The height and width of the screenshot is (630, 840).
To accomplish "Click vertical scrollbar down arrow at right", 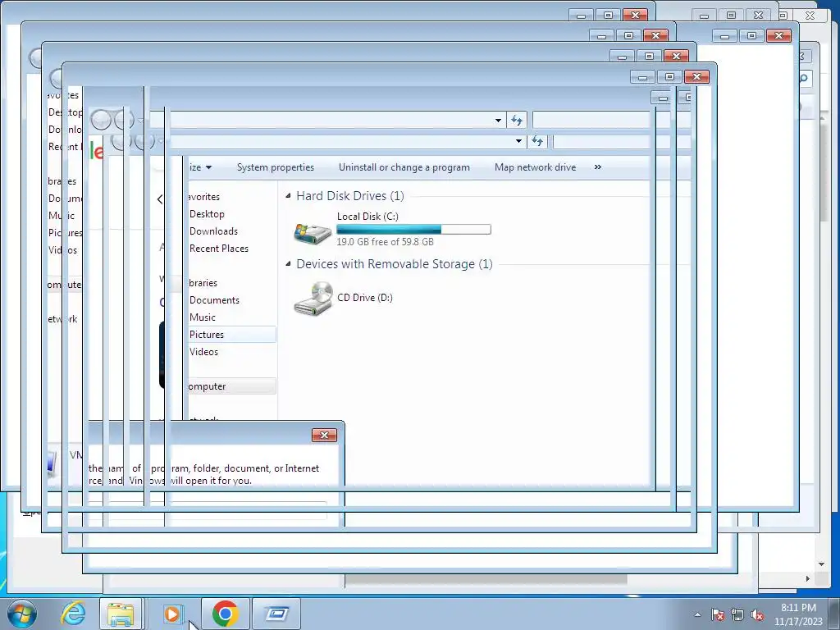I will click(x=821, y=564).
